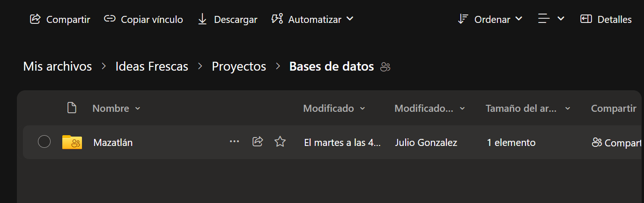
Task: Open the Mazatlán folder name
Action: coord(113,143)
